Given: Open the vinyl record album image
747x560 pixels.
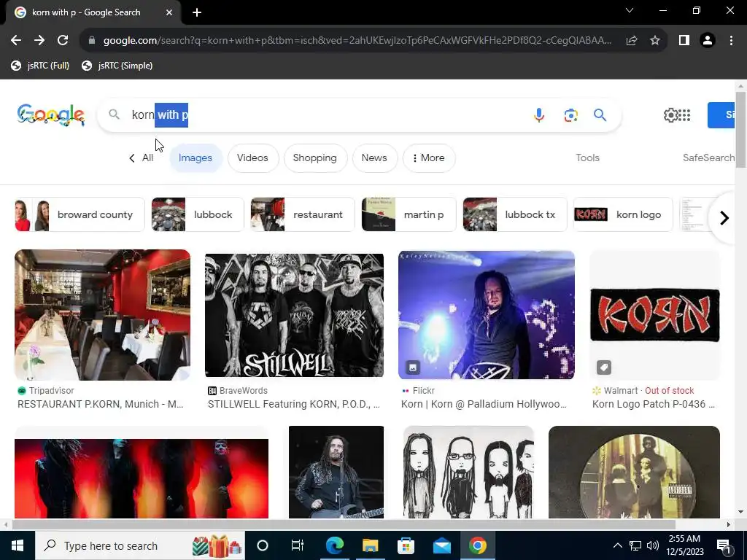Looking at the screenshot, I should click(634, 472).
